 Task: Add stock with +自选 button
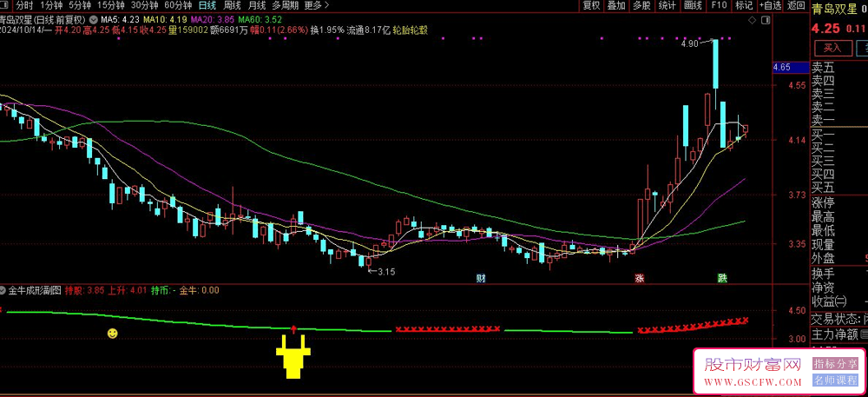click(x=770, y=5)
